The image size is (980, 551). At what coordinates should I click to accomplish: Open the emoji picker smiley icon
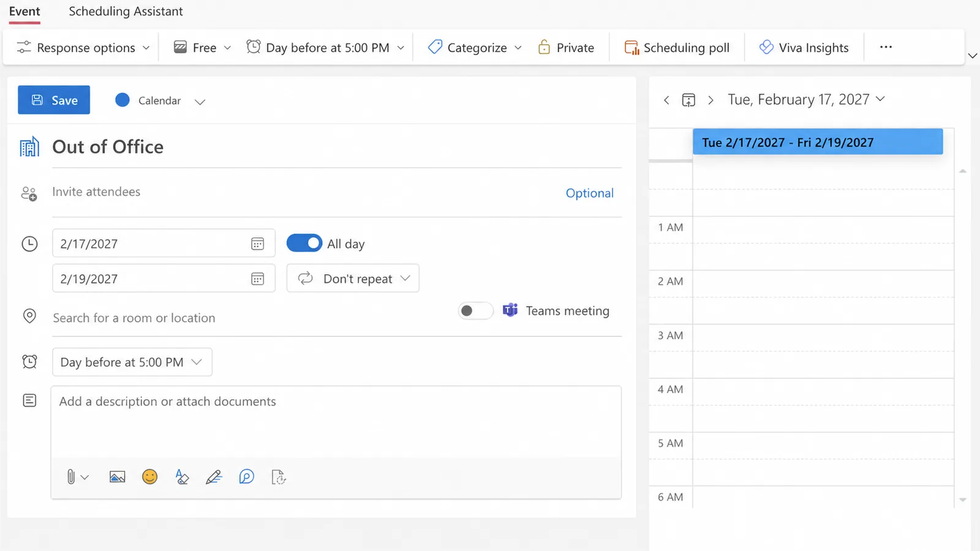(149, 476)
